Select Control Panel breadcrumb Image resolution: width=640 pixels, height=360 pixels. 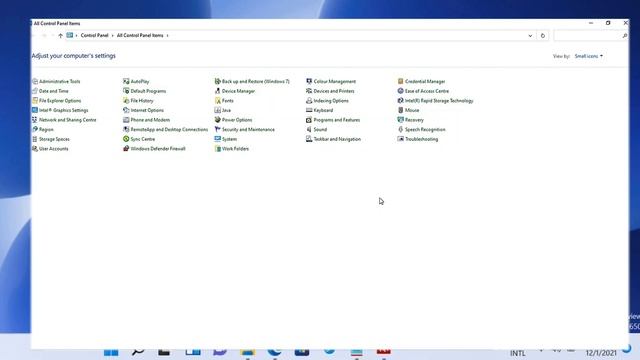tap(94, 36)
